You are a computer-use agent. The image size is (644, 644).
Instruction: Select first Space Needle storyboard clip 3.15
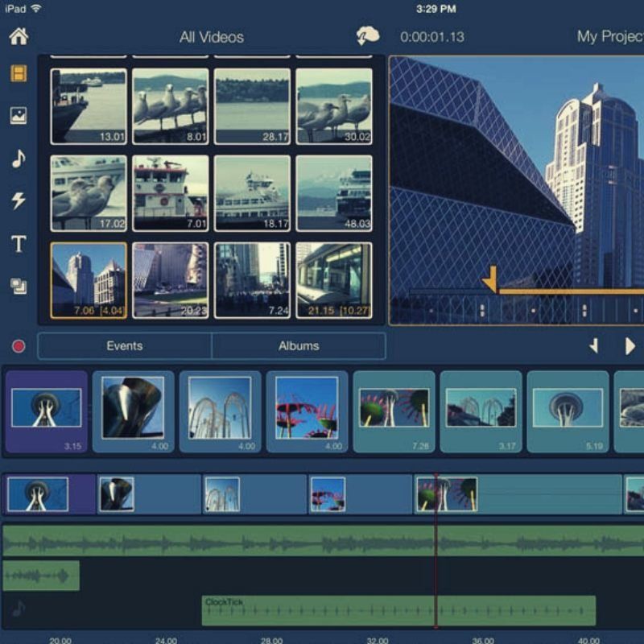pyautogui.click(x=47, y=411)
